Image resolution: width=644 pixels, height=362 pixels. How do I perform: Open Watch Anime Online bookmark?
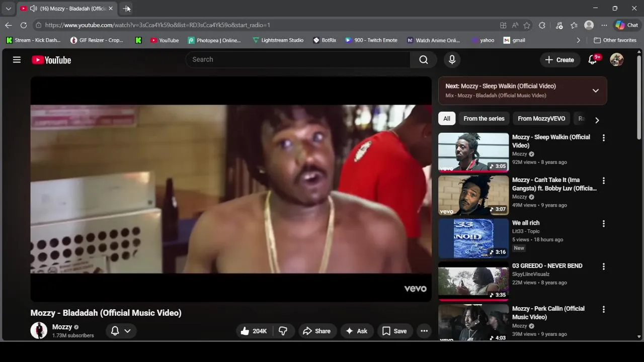(433, 40)
